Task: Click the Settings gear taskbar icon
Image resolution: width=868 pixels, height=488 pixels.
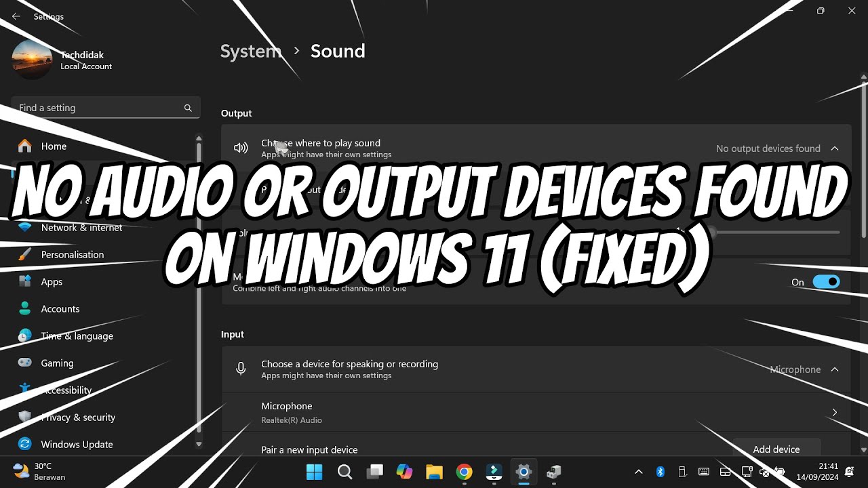Action: click(x=524, y=472)
